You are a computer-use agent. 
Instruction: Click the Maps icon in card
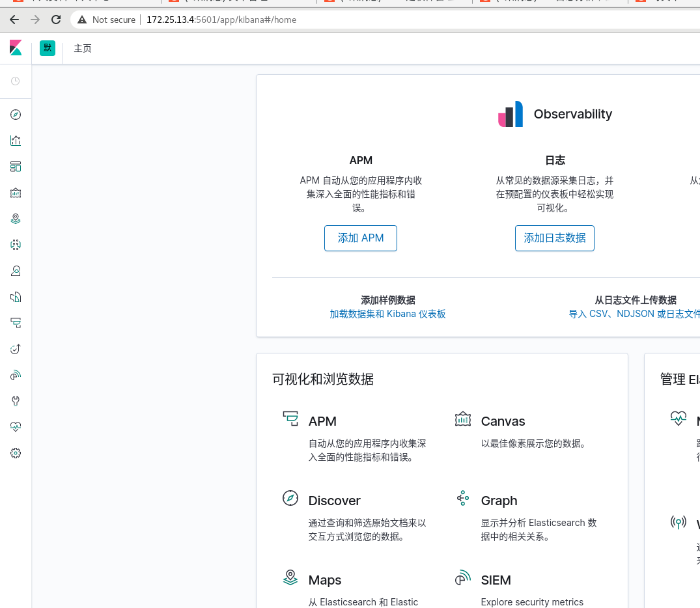click(x=290, y=577)
